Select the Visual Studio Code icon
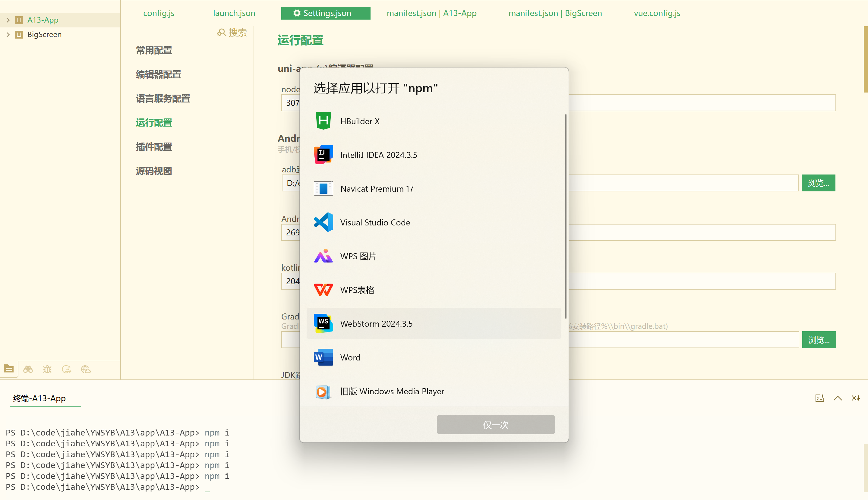868x500 pixels. [323, 222]
